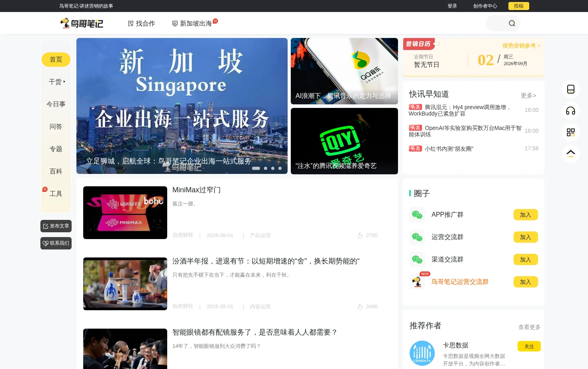The width and height of the screenshot is (588, 369).
Task: Follow the 卡思数据 author
Action: click(x=529, y=346)
